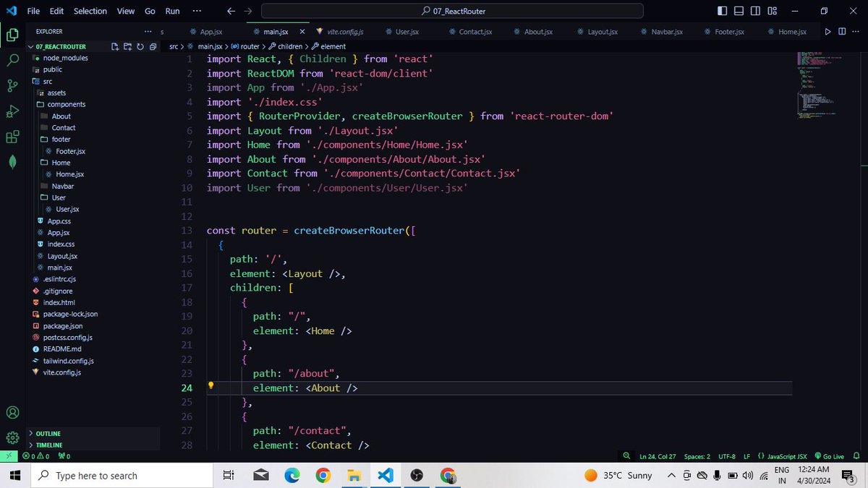
Task: Collapse the components folder
Action: point(65,104)
